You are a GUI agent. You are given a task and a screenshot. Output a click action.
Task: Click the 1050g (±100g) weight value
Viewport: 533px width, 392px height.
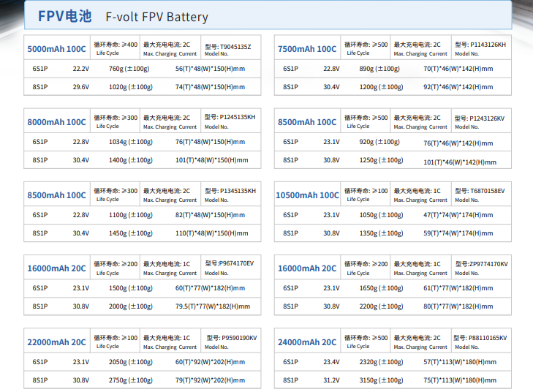(381, 215)
